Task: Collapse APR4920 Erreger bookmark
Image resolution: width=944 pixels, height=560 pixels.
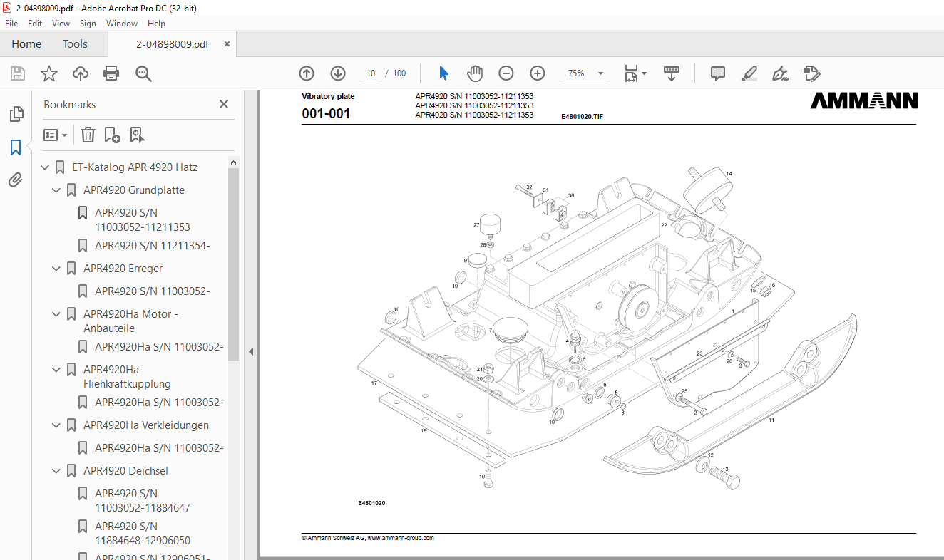Action: pos(56,269)
